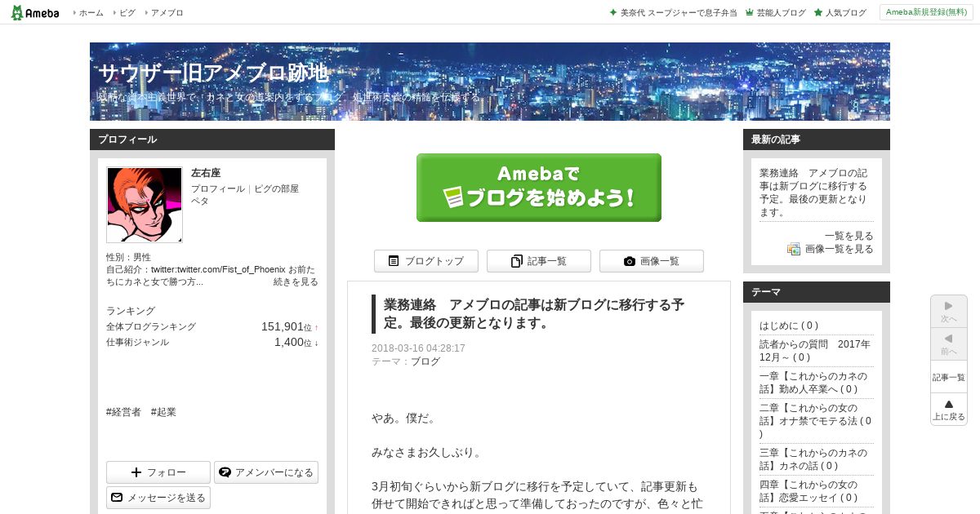This screenshot has width=980, height=514.
Task: Open the ピグの部屋 link
Action: 276,188
